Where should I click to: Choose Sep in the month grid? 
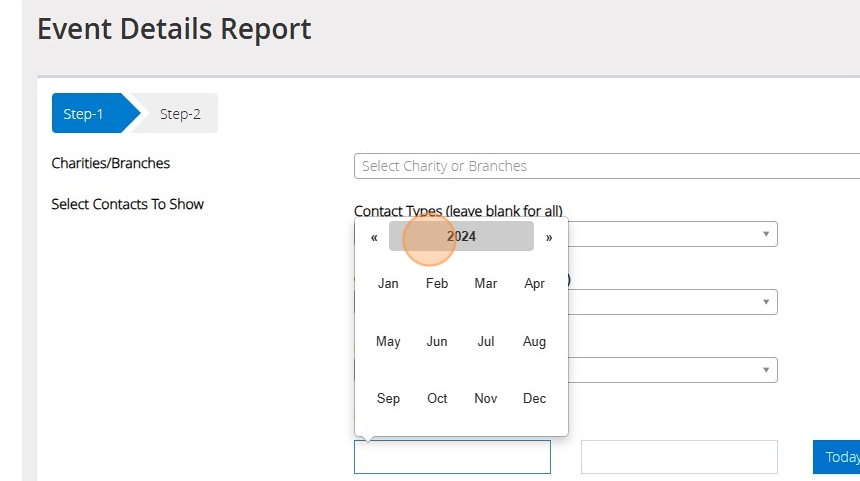[388, 399]
